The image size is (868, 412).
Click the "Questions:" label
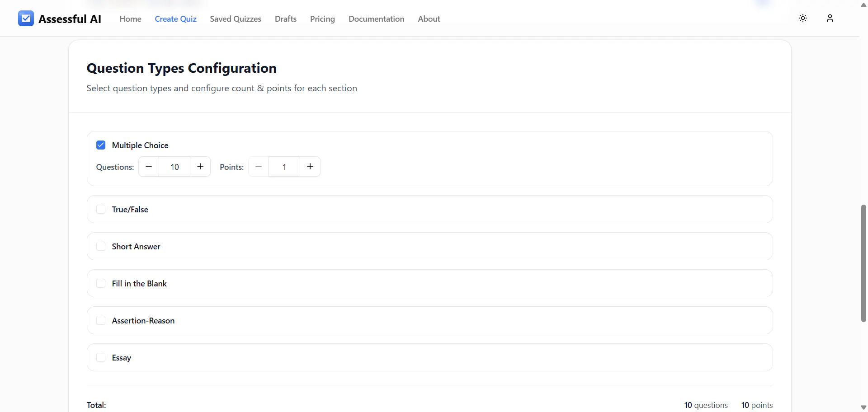pos(115,167)
